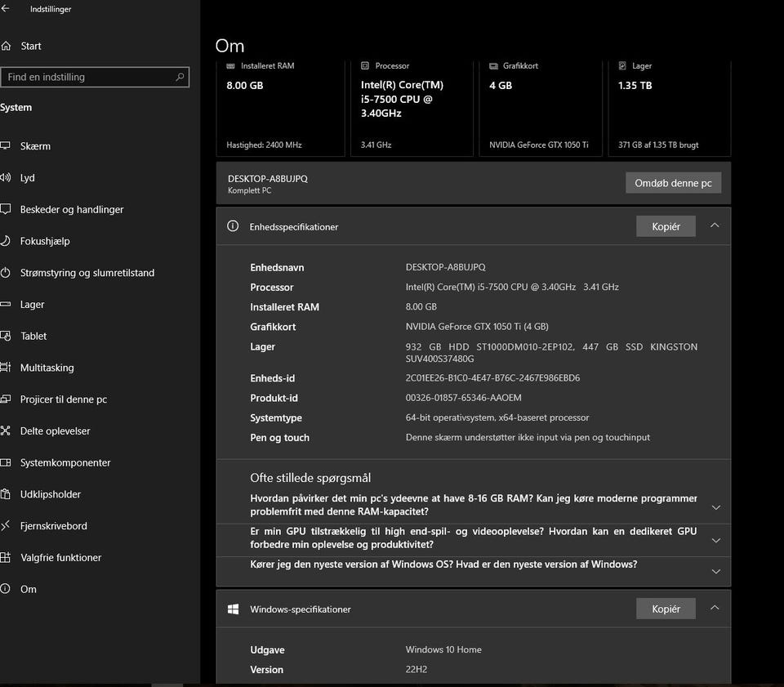
Task: Open the Skærm display icon
Action: [6, 146]
